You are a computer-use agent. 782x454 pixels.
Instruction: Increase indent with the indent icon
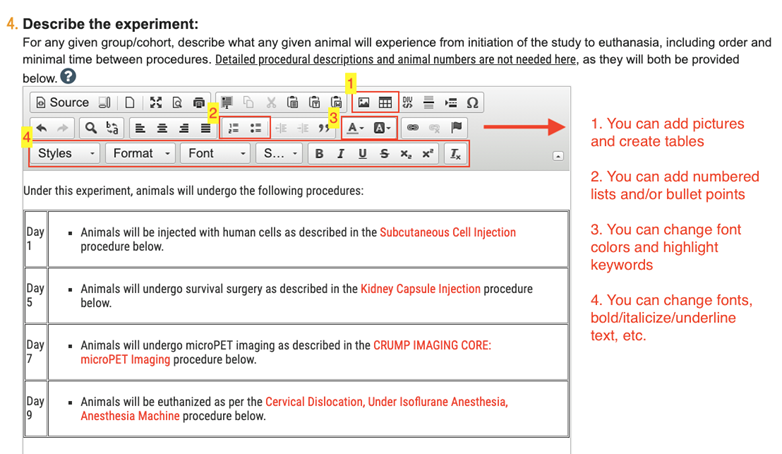point(303,128)
